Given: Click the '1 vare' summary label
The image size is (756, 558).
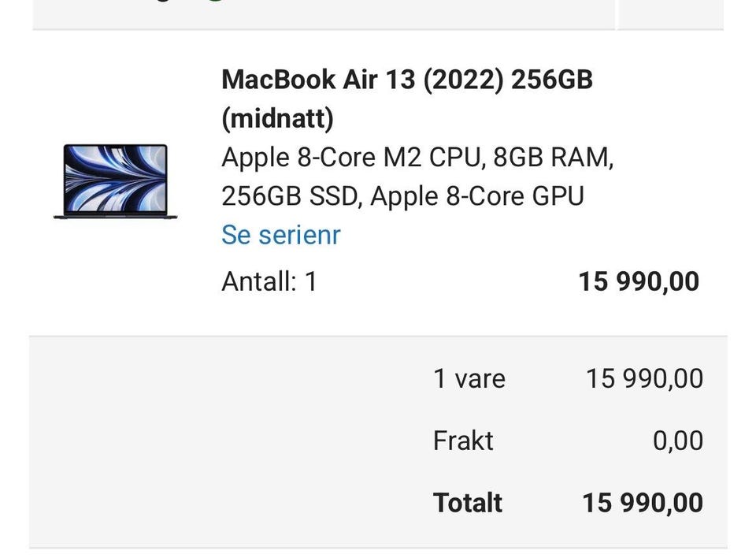Looking at the screenshot, I should (469, 378).
